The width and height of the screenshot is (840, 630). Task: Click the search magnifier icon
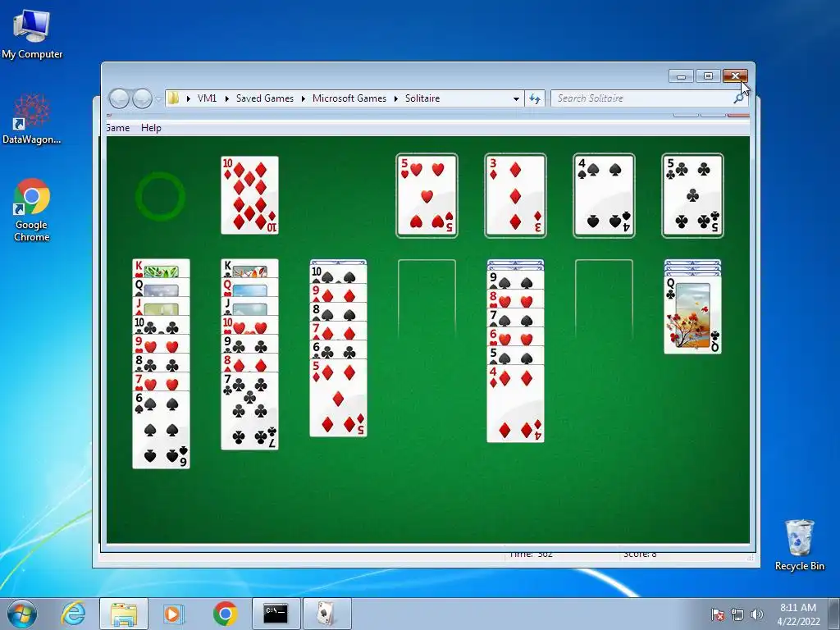click(x=739, y=98)
